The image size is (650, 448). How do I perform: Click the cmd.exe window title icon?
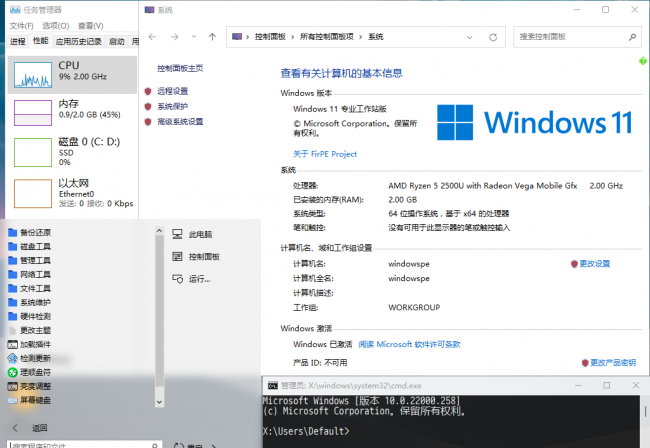coord(272,386)
